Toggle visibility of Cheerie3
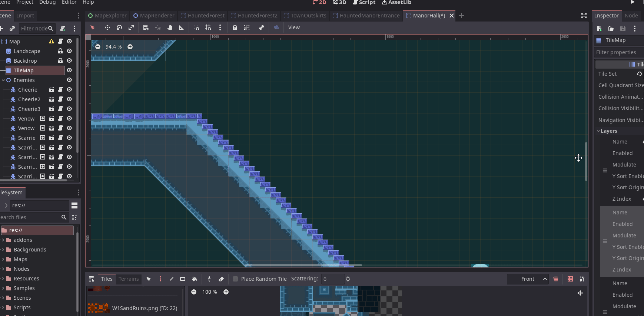Screen dimensions: 644x316 coord(69,109)
